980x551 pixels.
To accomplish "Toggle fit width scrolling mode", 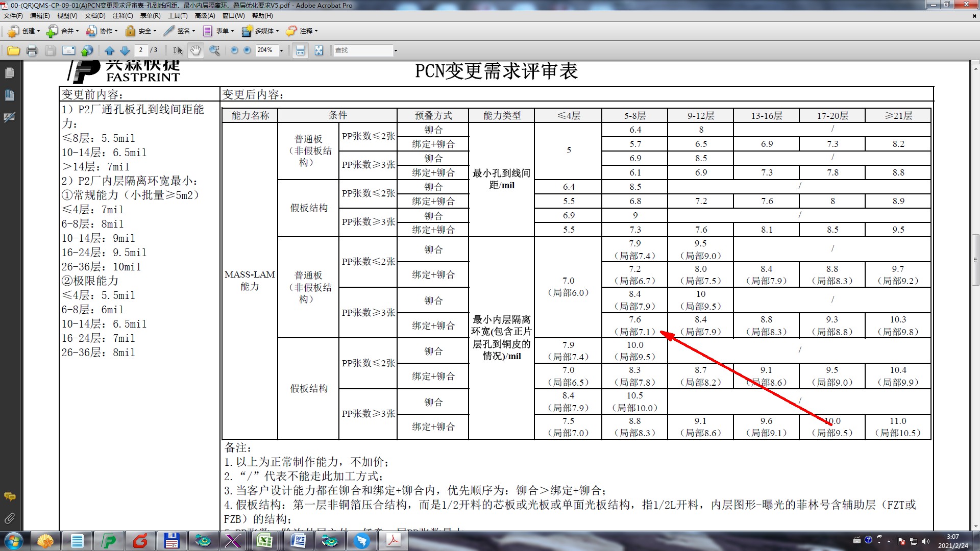I will coord(300,51).
